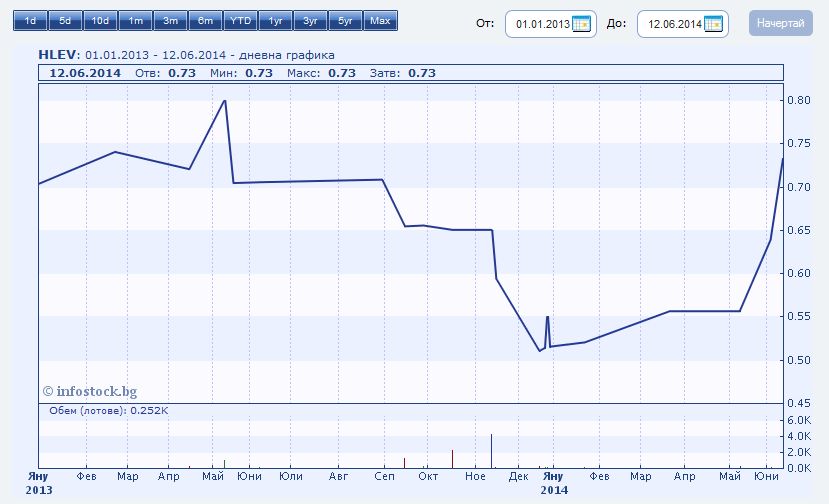Click the Сеп month axis label
This screenshot has height=504, width=829.
click(384, 476)
